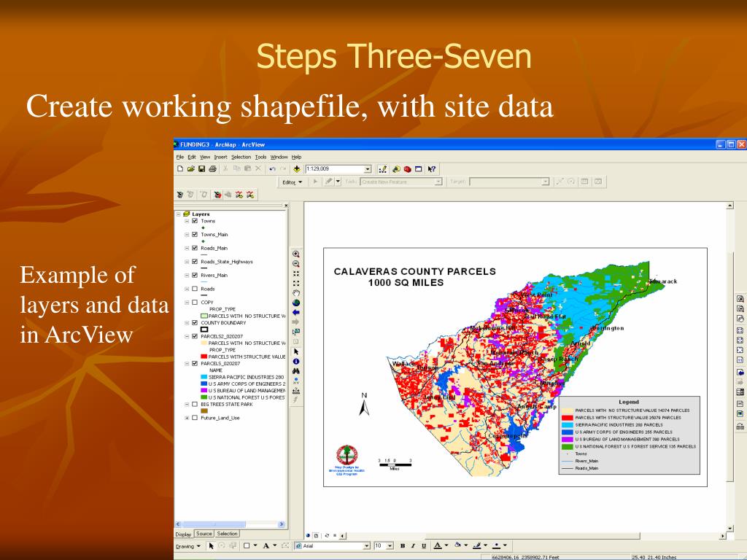
Task: Click the What's This help pointer icon
Action: [432, 169]
